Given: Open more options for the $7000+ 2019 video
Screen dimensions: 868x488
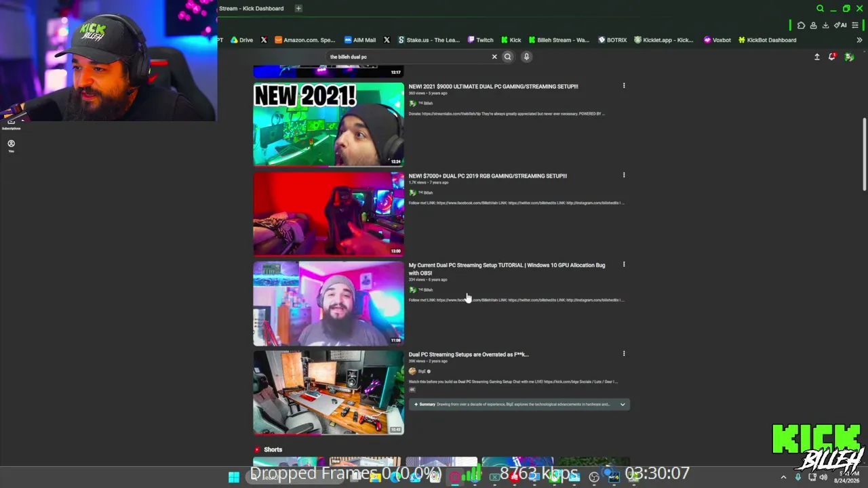Looking at the screenshot, I should point(624,175).
